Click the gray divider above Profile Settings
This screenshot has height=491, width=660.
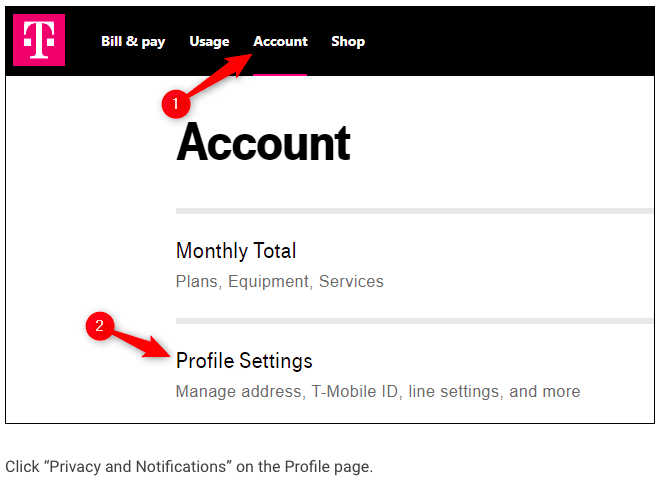coord(415,321)
